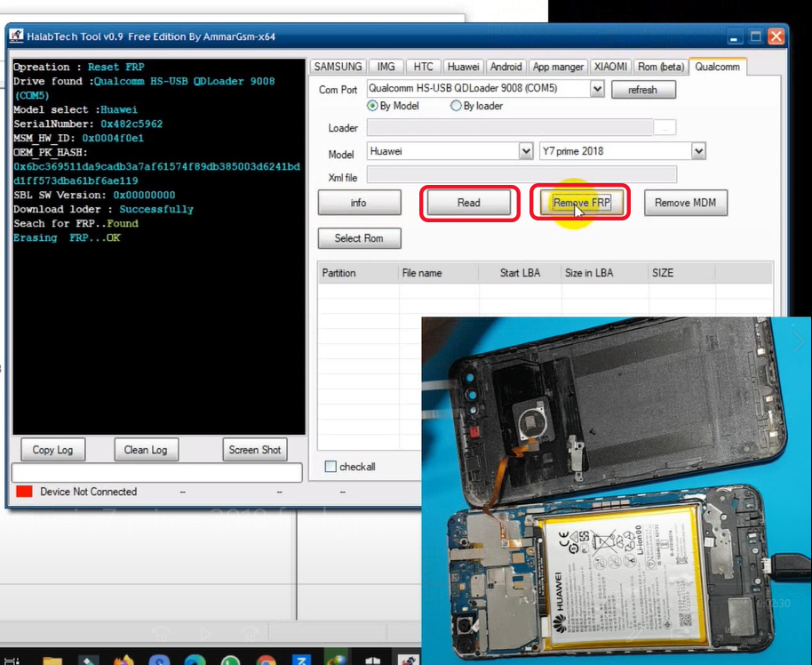
Task: Click "MSM_HW_ID: 0x0004f0e1" log line
Action: 79,139
